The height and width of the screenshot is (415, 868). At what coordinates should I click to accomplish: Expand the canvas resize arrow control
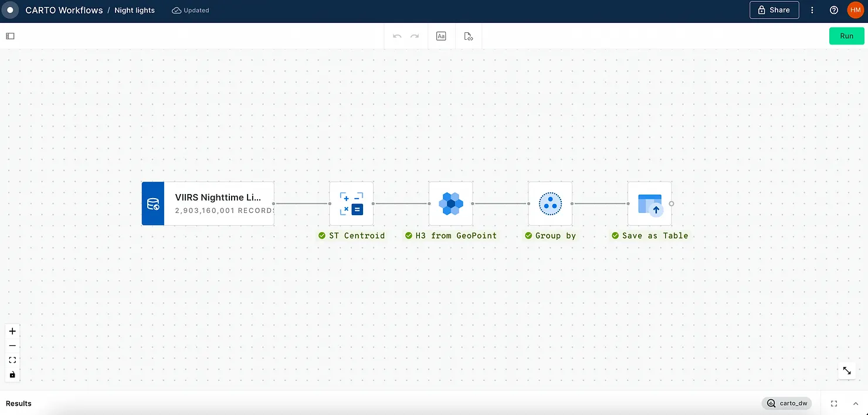pos(846,370)
